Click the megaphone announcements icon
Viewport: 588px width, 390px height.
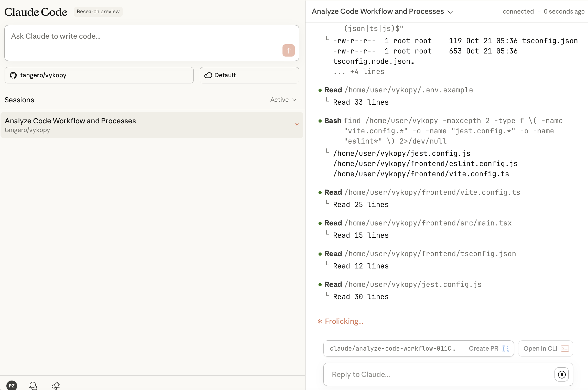56,385
